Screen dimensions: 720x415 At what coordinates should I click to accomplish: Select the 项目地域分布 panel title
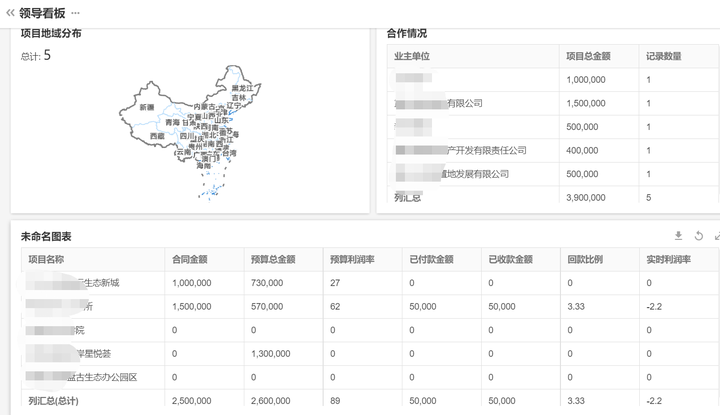coord(51,33)
